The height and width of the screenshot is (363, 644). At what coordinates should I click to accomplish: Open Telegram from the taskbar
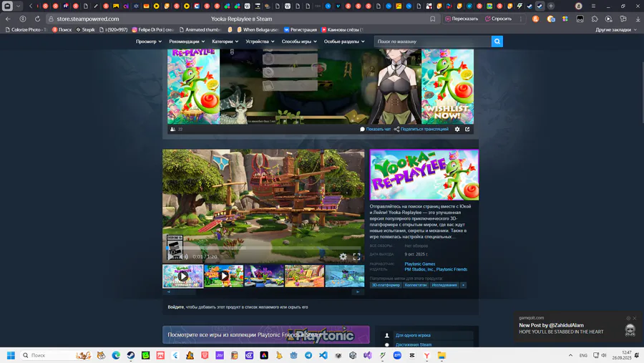(308, 355)
